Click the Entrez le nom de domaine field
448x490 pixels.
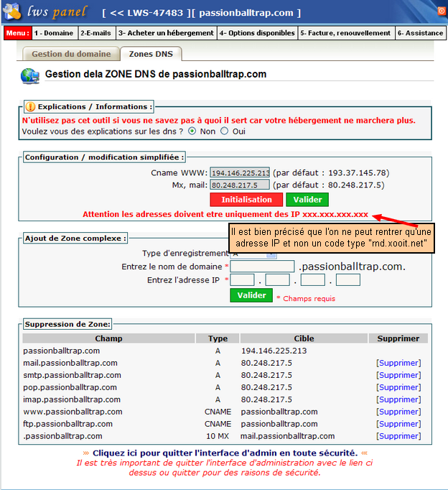262,267
